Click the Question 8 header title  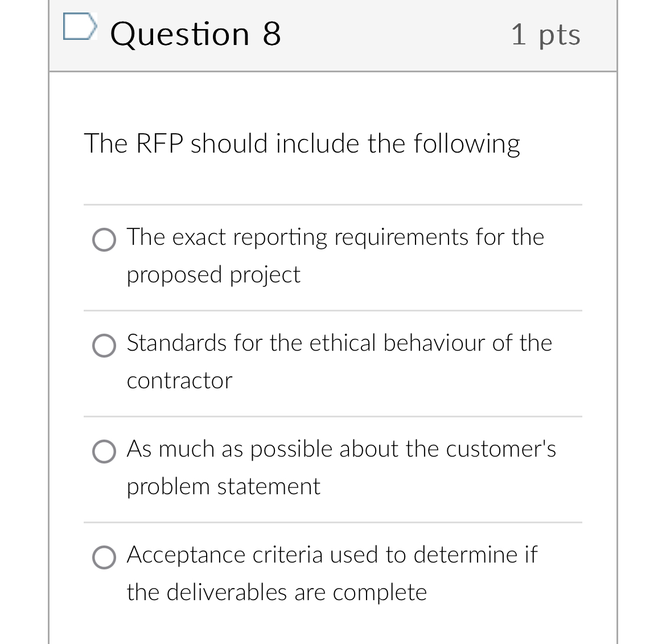click(195, 33)
